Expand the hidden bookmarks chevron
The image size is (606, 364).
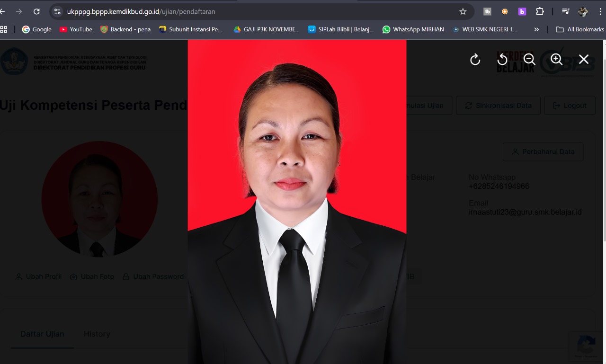tap(536, 29)
